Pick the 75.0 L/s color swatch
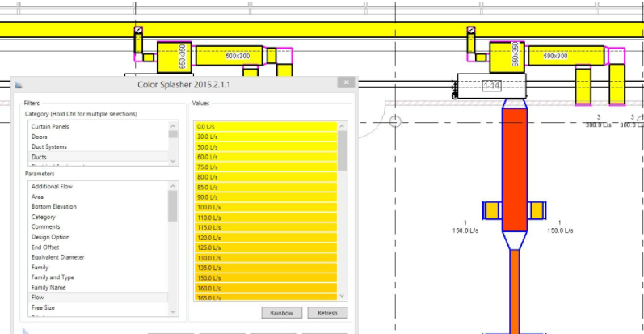This screenshot has height=334, width=644. click(x=266, y=167)
